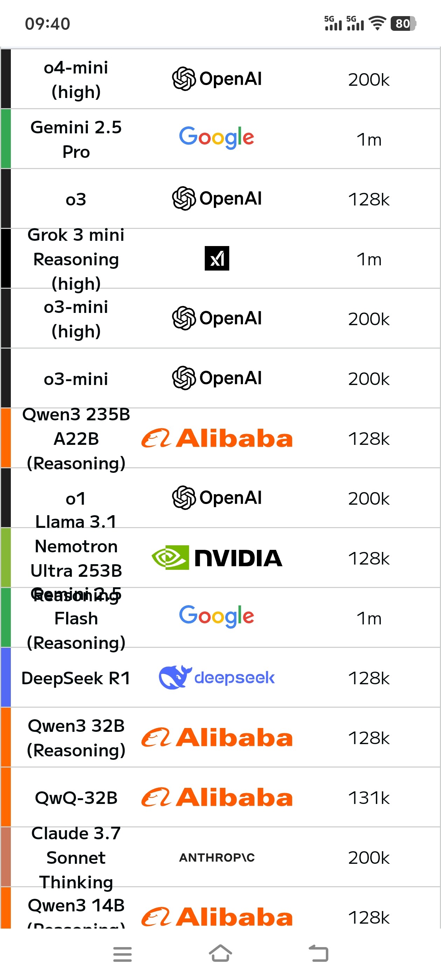This screenshot has width=441, height=980.
Task: Go to the Android home screen
Action: point(220,953)
